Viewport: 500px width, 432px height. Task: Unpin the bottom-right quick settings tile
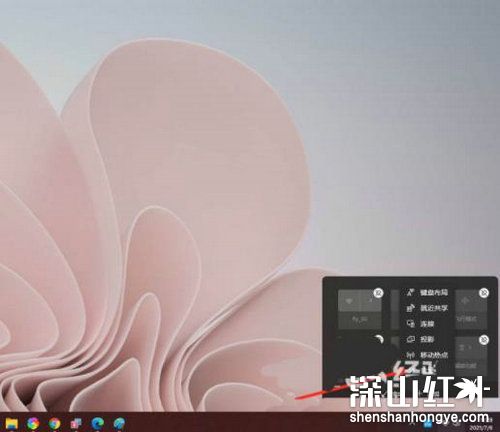click(484, 340)
